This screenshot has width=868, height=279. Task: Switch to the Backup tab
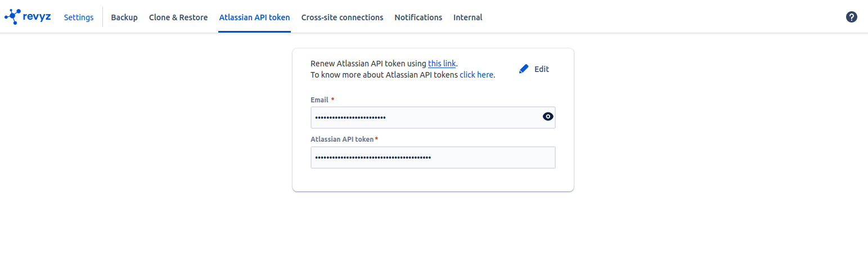pyautogui.click(x=124, y=17)
